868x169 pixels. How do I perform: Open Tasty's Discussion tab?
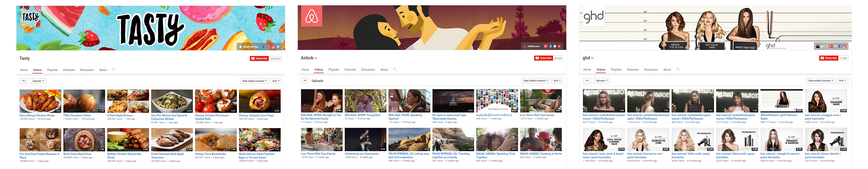pyautogui.click(x=87, y=70)
